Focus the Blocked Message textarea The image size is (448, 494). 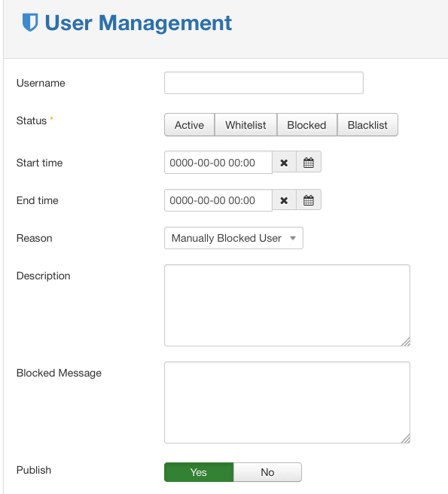click(287, 402)
